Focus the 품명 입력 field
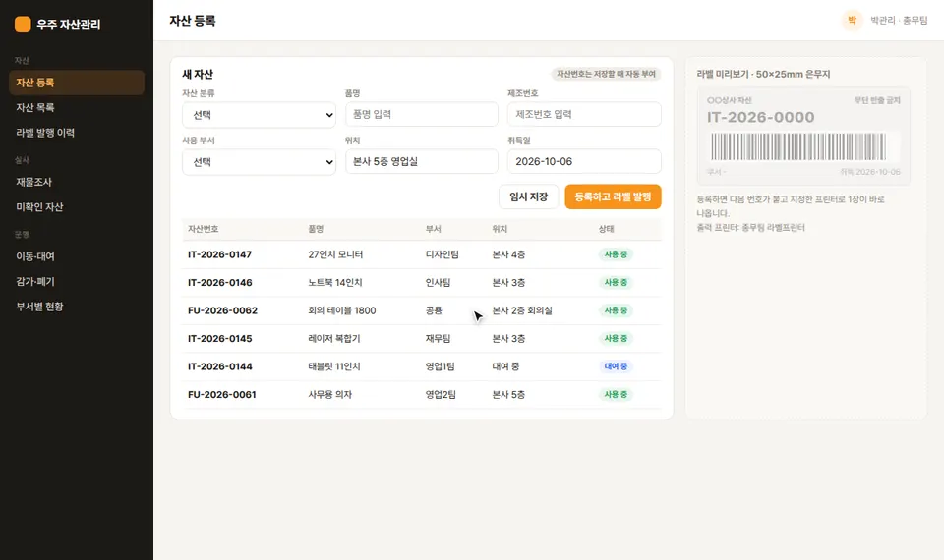 click(422, 114)
